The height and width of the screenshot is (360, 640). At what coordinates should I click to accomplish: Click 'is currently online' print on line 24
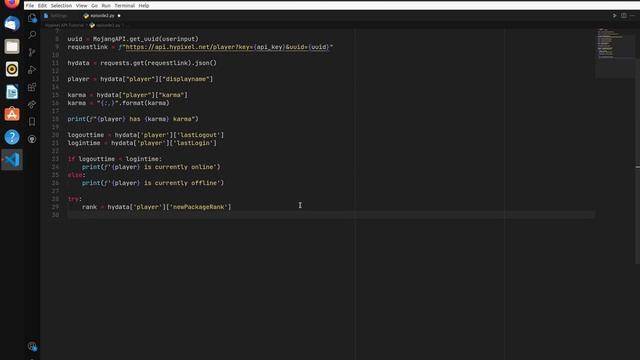151,167
